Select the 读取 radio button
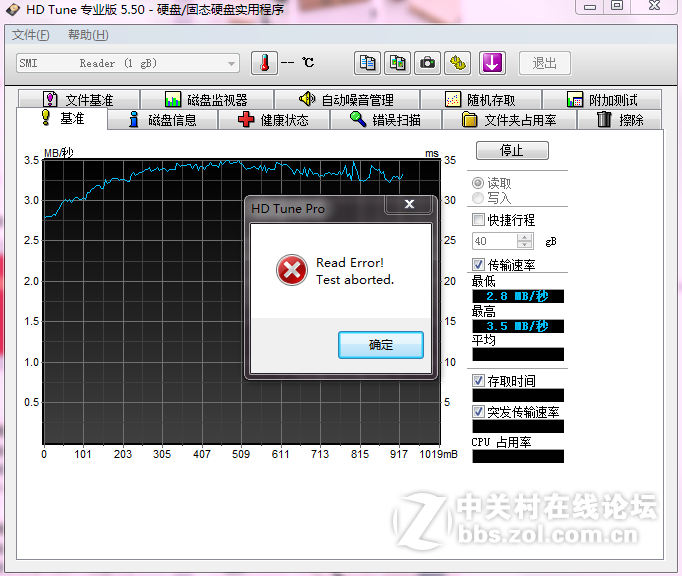This screenshot has height=576, width=682. coord(478,183)
